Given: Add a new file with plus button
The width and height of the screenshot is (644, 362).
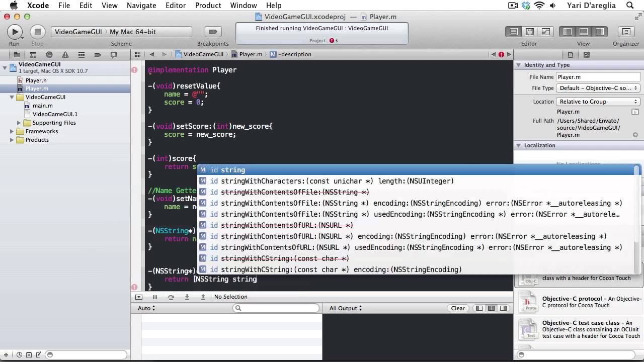Looking at the screenshot, I should [7, 355].
